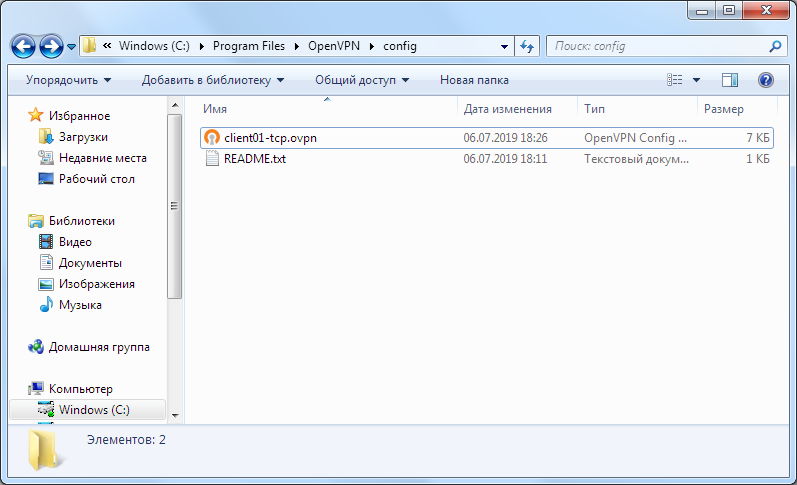This screenshot has height=485, width=797.
Task: Refresh the config folder view
Action: coord(527,46)
